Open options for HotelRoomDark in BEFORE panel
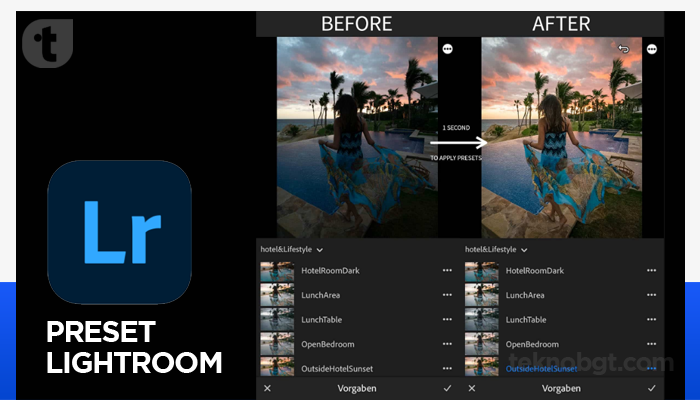Screen dimensions: 700x400 coord(447,271)
